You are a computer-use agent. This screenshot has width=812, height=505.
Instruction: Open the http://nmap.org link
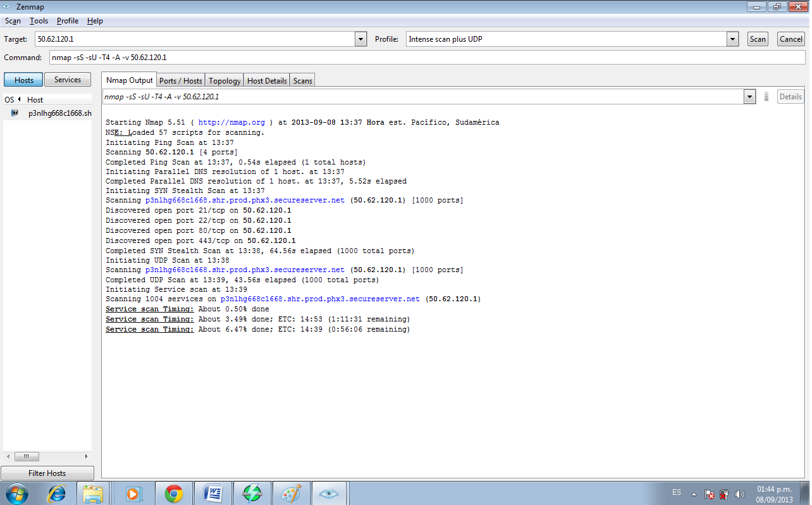point(231,123)
